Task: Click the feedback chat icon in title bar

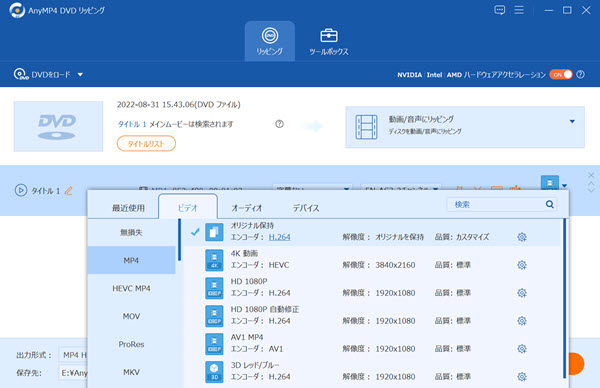Action: click(499, 10)
